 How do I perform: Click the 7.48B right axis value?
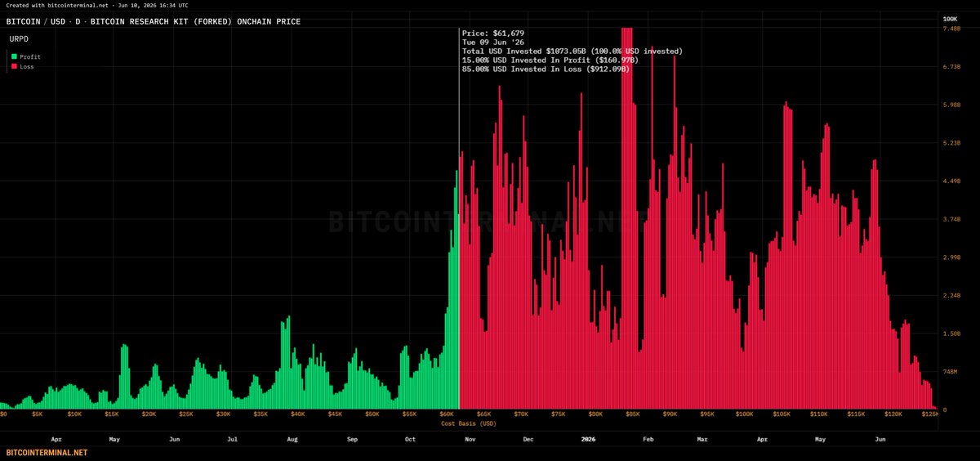point(951,29)
